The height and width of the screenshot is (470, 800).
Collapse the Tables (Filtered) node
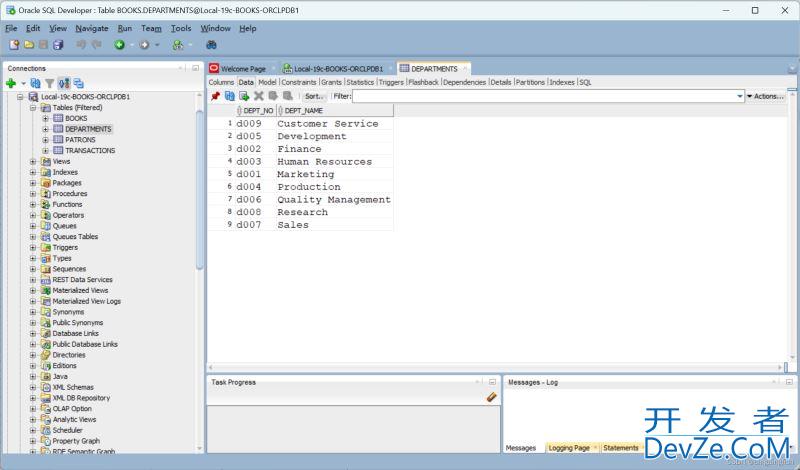coord(33,108)
